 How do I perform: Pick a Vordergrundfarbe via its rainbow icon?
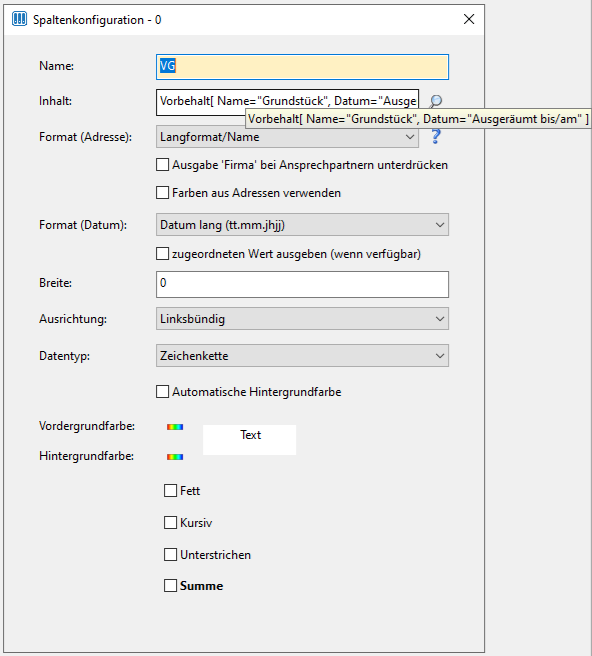[175, 427]
